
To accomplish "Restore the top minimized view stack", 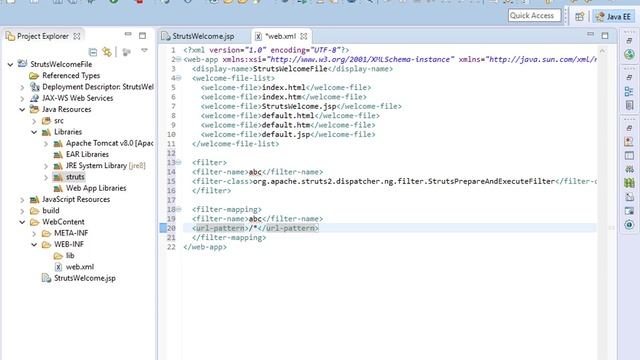I will (629, 40).
